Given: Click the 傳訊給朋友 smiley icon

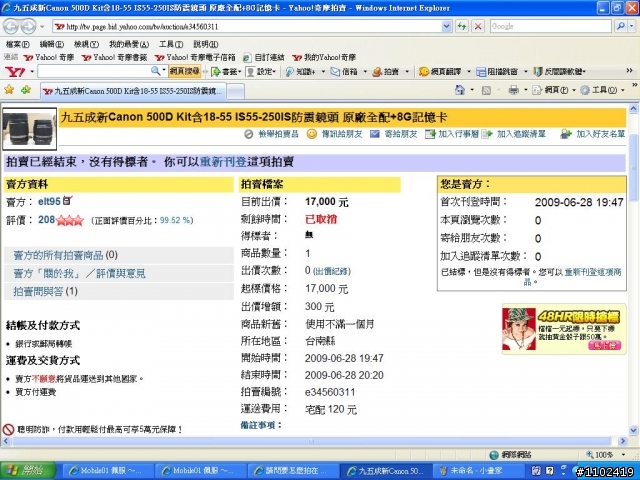Looking at the screenshot, I should tap(311, 134).
